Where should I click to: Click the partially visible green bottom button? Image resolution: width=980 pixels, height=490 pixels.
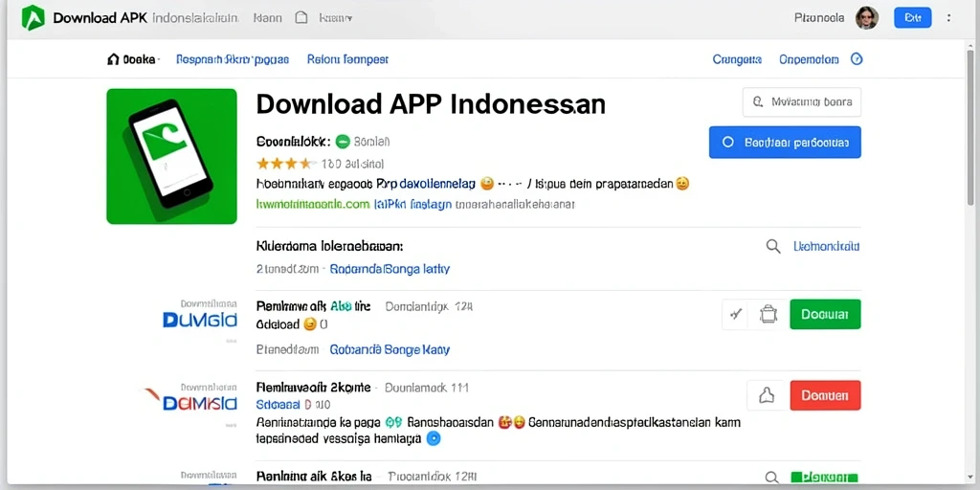[825, 478]
